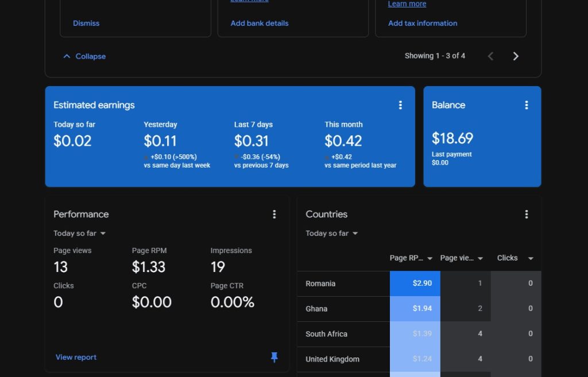
Task: Open View report link in Performance
Action: coord(76,357)
